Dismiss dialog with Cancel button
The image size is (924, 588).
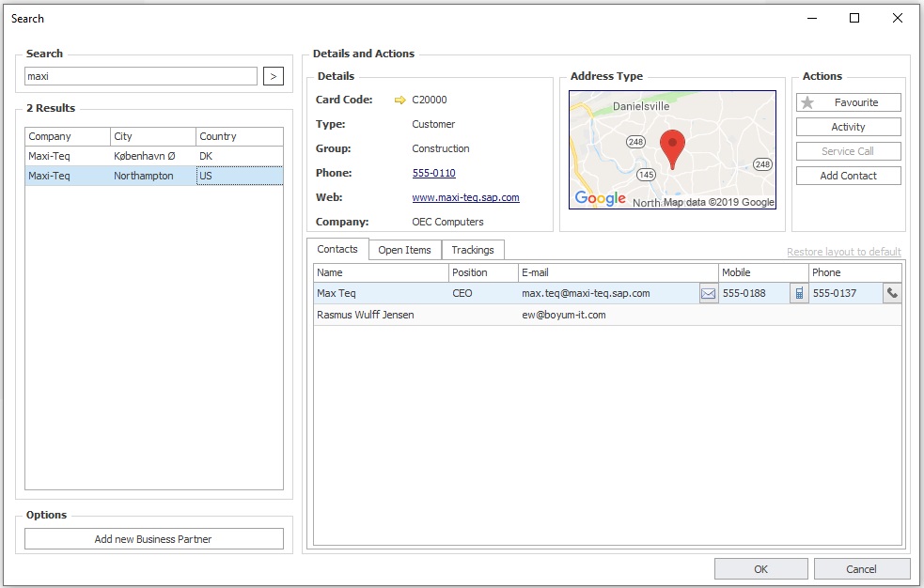click(x=862, y=569)
